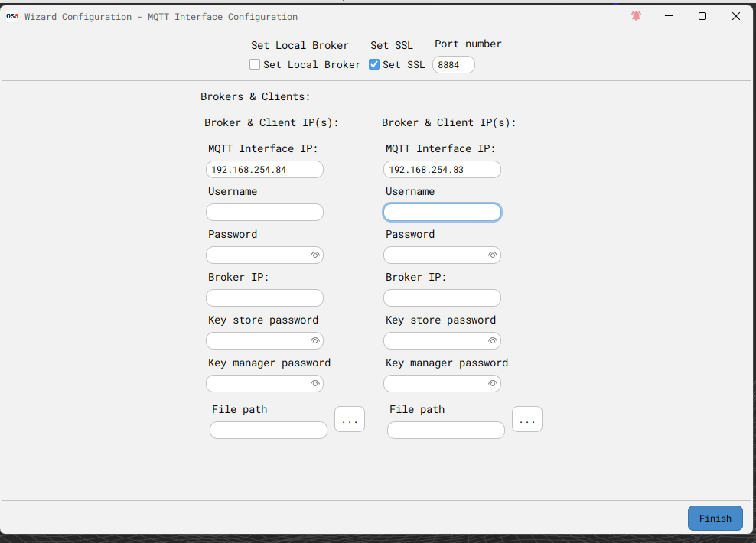Image resolution: width=756 pixels, height=543 pixels.
Task: Check the Set Local Broker checkbox
Action: [255, 64]
